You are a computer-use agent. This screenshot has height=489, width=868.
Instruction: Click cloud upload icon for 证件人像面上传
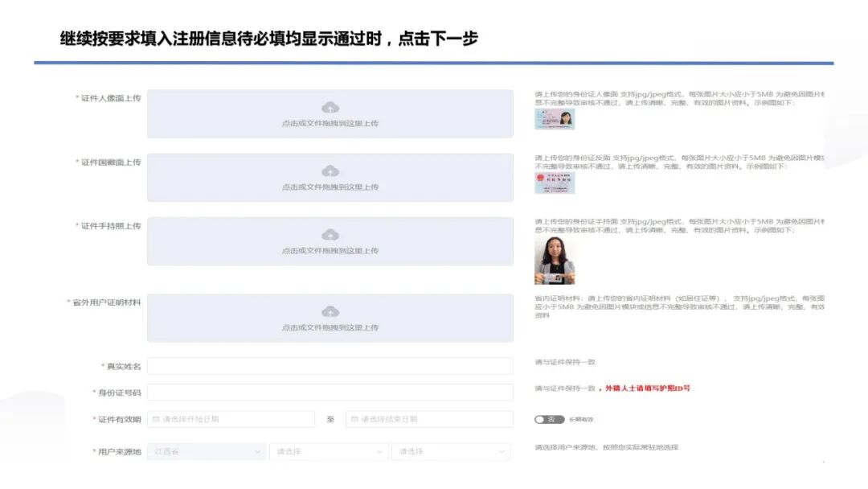[x=330, y=107]
